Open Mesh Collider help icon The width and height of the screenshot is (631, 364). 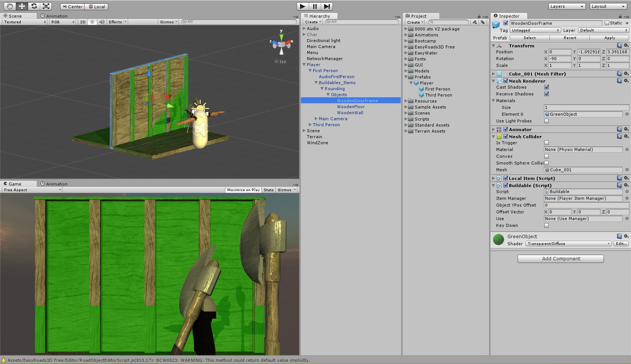(619, 136)
